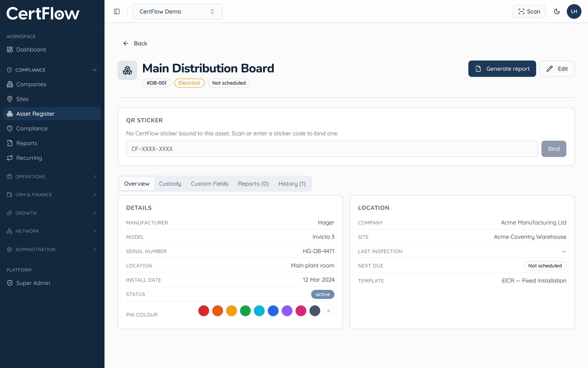Image resolution: width=588 pixels, height=368 pixels.
Task: Click the Electrical category badge
Action: (189, 83)
